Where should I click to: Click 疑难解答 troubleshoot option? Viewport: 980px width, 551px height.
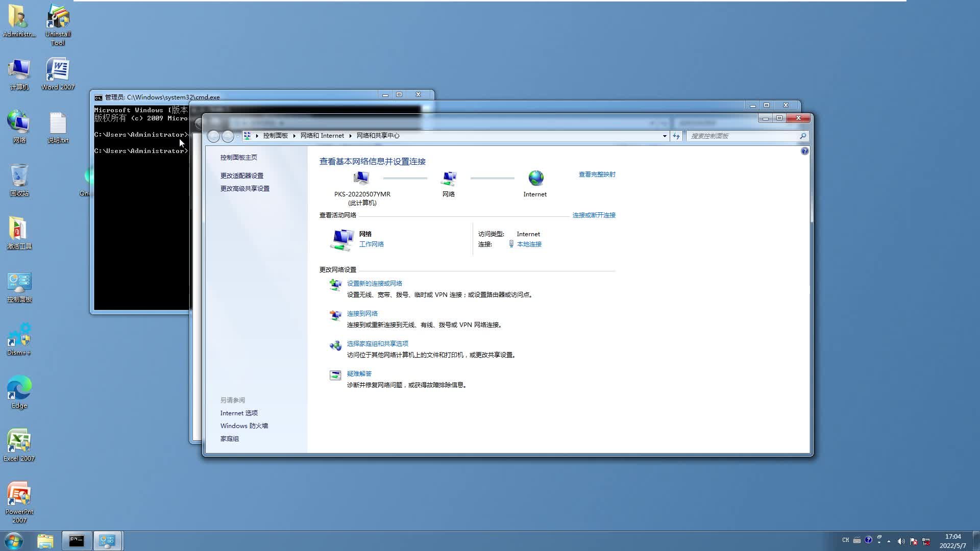(x=359, y=373)
